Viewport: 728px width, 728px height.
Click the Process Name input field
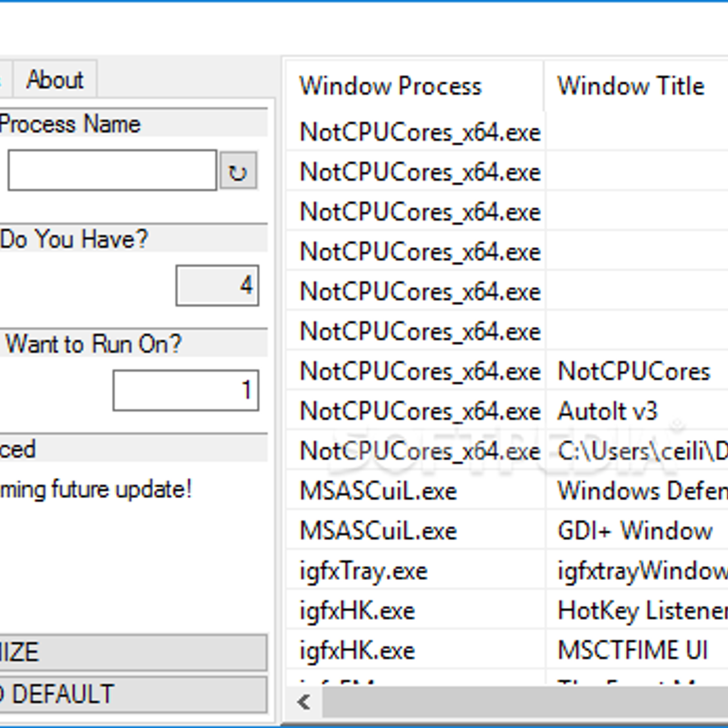coord(112,170)
